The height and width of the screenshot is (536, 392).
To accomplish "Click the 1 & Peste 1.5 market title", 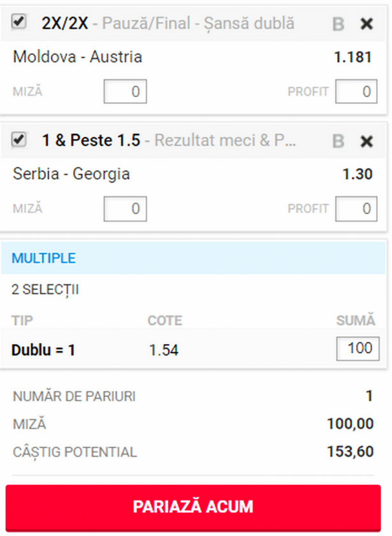I will (x=169, y=140).
